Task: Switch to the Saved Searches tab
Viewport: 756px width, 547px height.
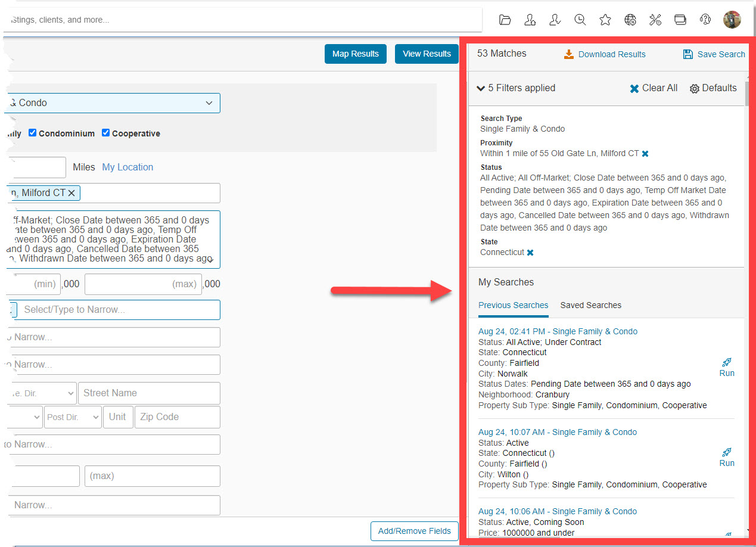Action: tap(591, 305)
